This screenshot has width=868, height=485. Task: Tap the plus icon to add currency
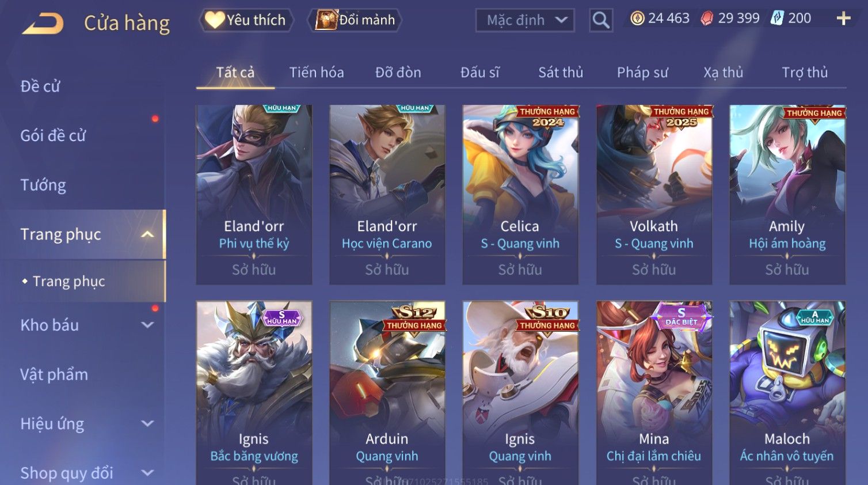tap(843, 19)
